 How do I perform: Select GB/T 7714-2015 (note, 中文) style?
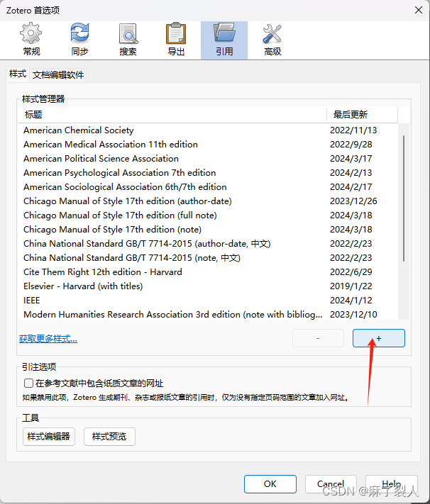click(x=208, y=257)
